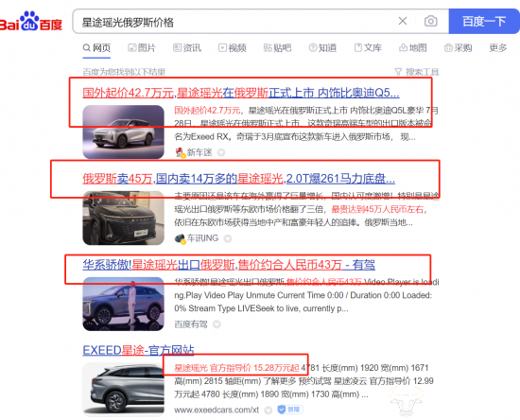Expand dropdown arrow next to 车讯ING

click(228, 238)
